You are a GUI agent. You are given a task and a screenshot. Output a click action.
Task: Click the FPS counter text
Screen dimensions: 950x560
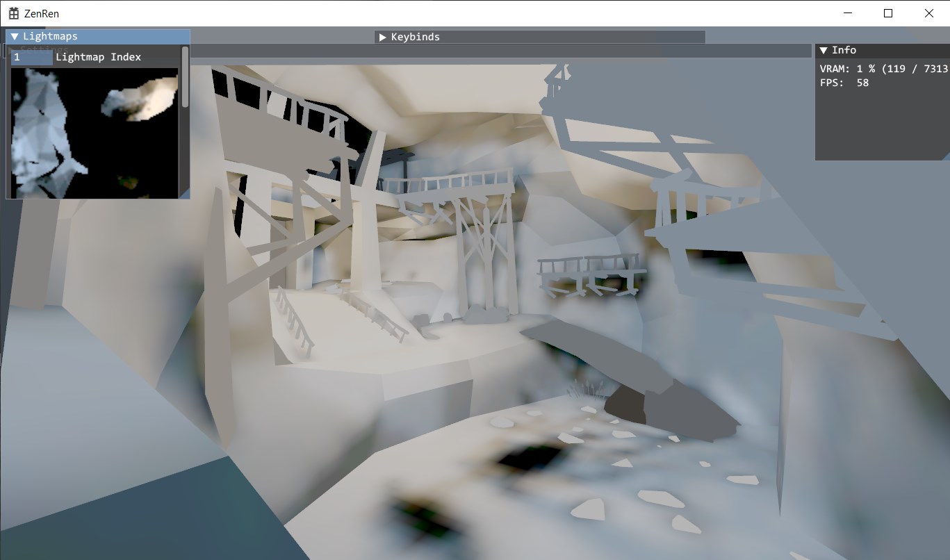[x=844, y=83]
